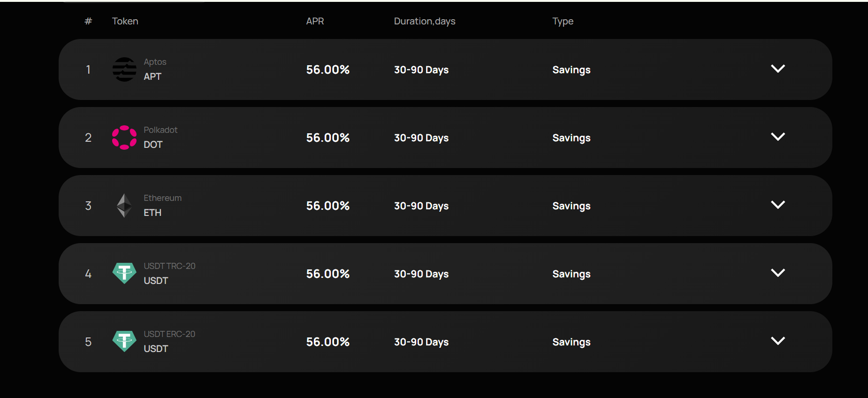Click the USDT TRC-20 Tether logo
The width and height of the screenshot is (868, 398).
124,273
